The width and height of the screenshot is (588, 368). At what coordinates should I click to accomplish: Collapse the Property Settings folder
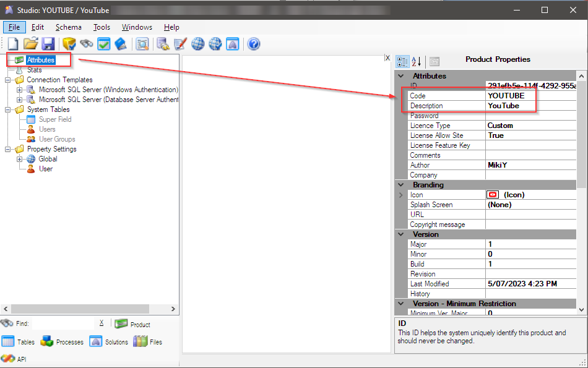coord(7,149)
